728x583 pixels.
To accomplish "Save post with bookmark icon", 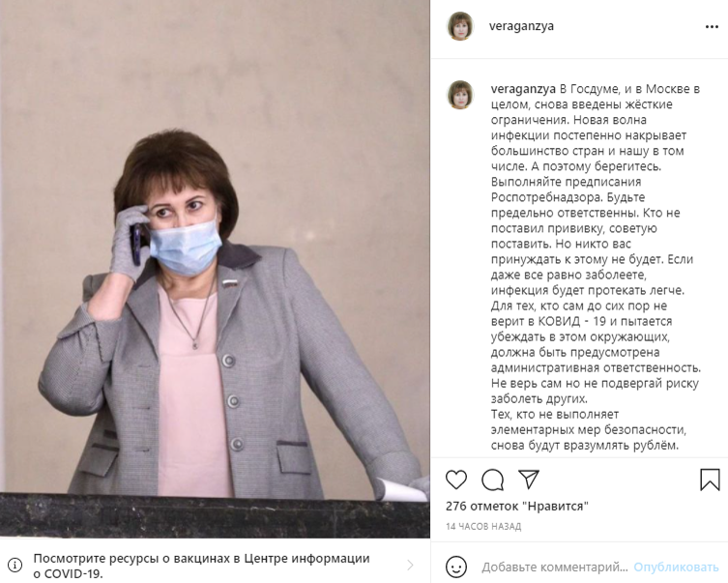I will 710,480.
